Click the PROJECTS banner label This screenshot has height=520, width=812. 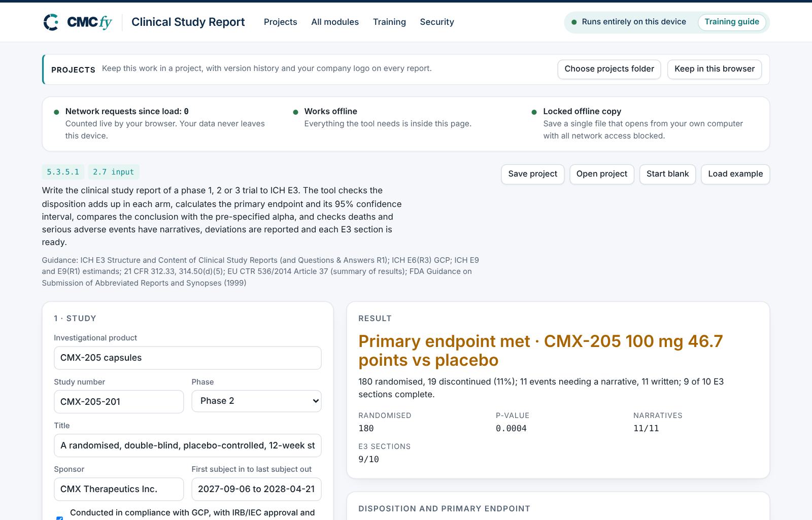pyautogui.click(x=73, y=70)
